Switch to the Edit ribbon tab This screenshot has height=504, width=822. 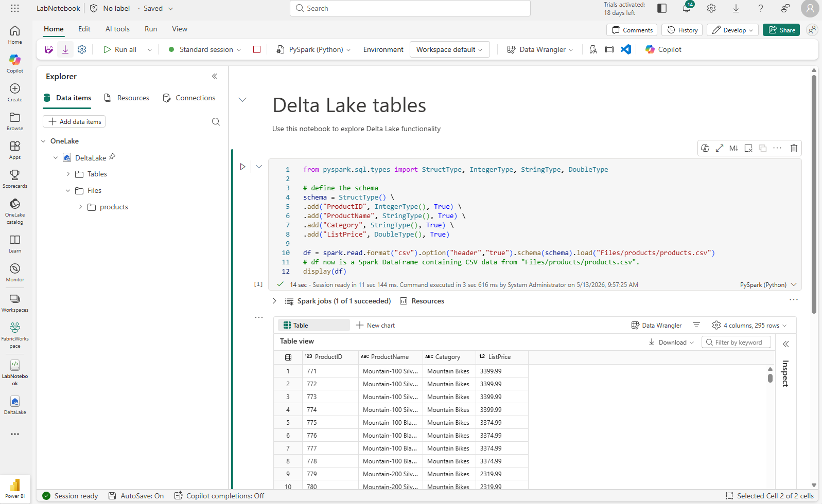pyautogui.click(x=84, y=29)
